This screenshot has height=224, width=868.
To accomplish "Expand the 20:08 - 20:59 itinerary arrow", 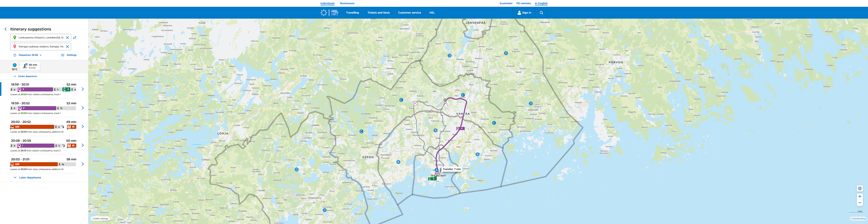I will tap(83, 145).
